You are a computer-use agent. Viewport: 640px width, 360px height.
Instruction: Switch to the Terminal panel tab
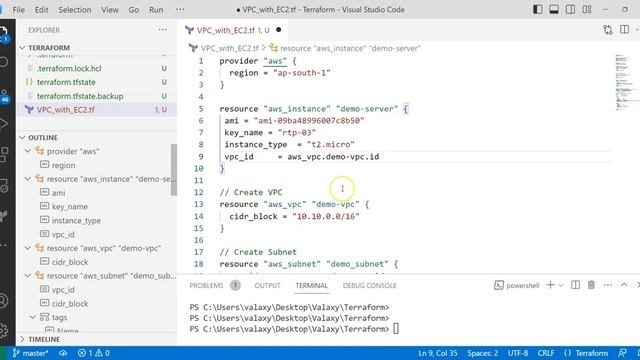311,285
